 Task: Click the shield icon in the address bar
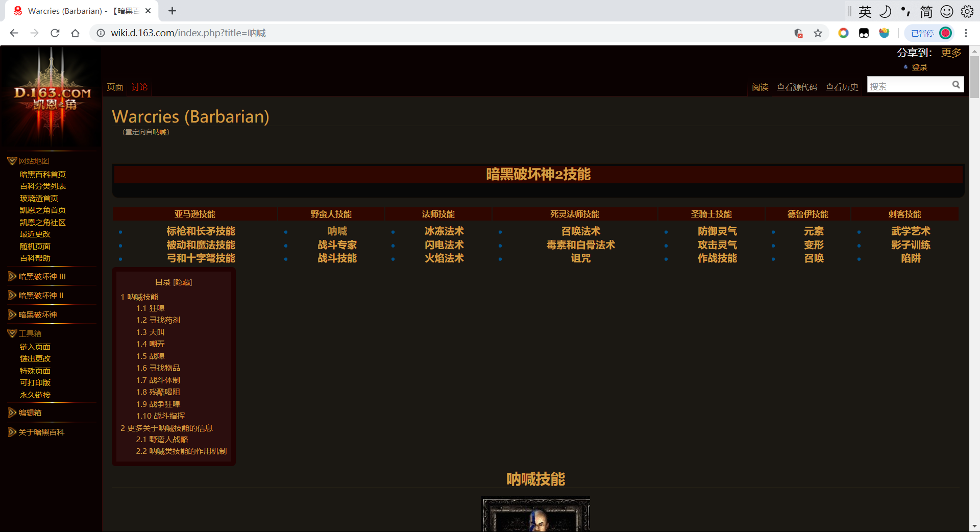pyautogui.click(x=798, y=33)
